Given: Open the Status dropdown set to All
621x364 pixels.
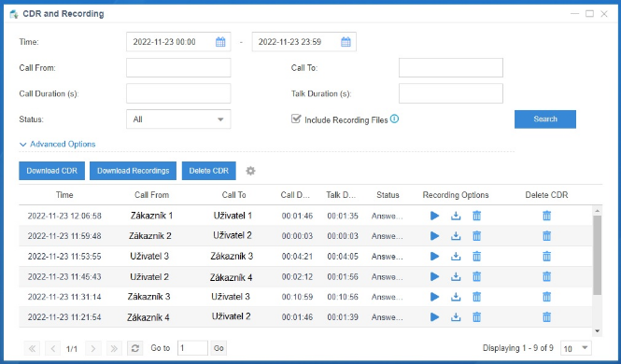Looking at the screenshot, I should (x=178, y=119).
